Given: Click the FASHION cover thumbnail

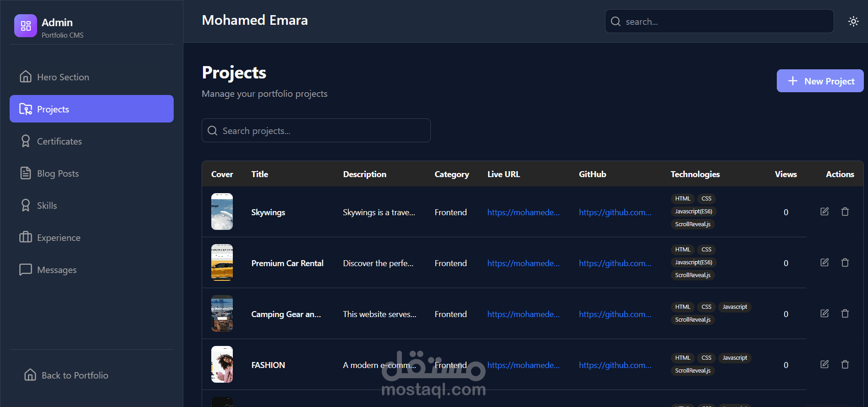Looking at the screenshot, I should [x=222, y=364].
